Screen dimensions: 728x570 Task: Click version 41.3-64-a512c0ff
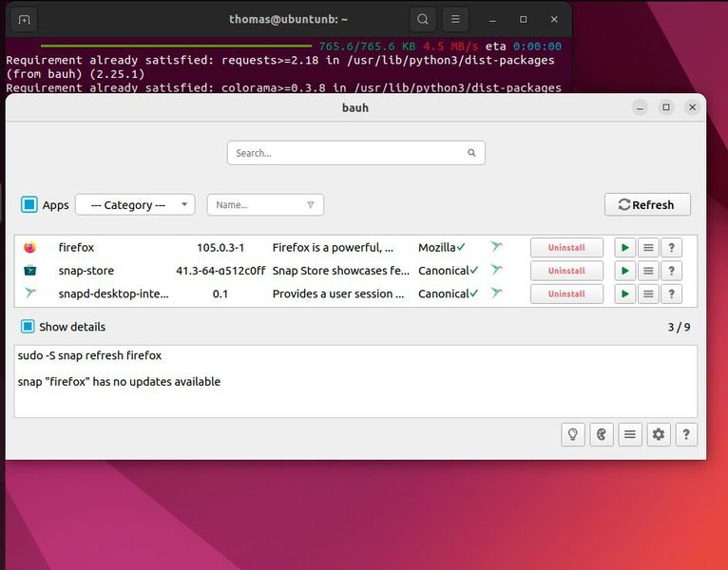[220, 271]
